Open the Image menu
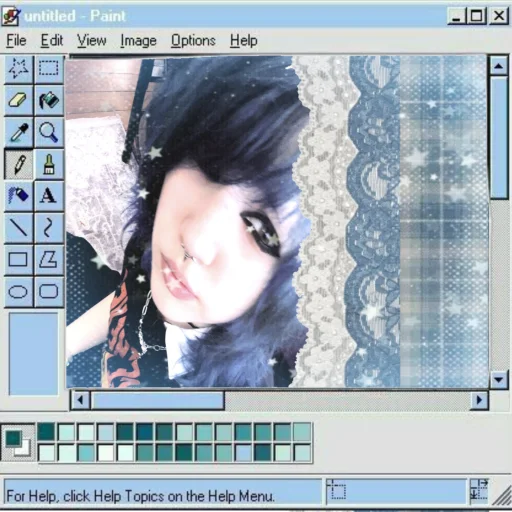Image resolution: width=512 pixels, height=512 pixels. 138,41
